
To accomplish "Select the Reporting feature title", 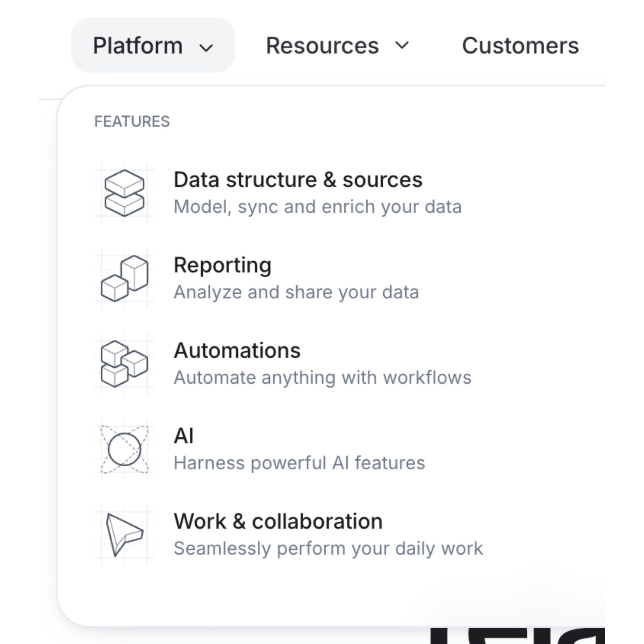I will (222, 265).
